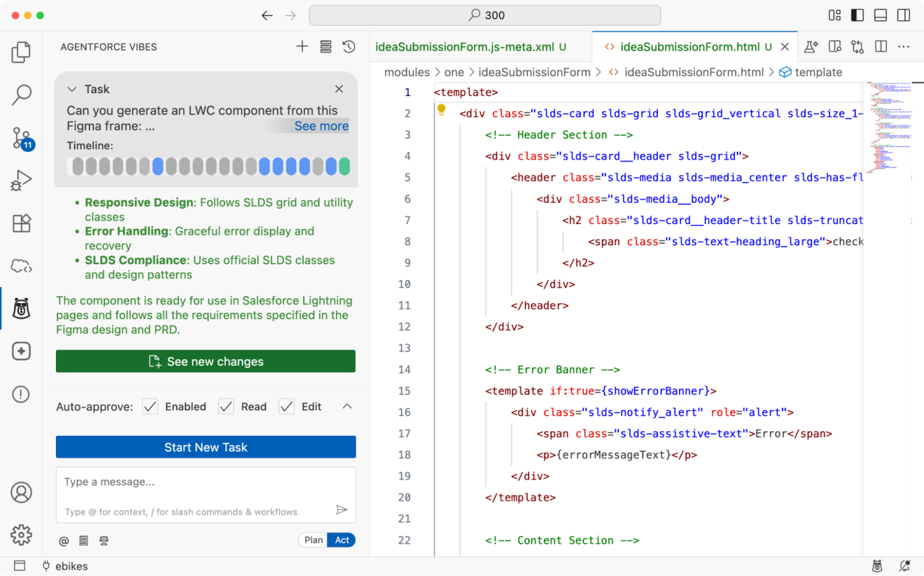Open the Source Control view showing 11 changes
The image size is (924, 576).
pos(21,138)
